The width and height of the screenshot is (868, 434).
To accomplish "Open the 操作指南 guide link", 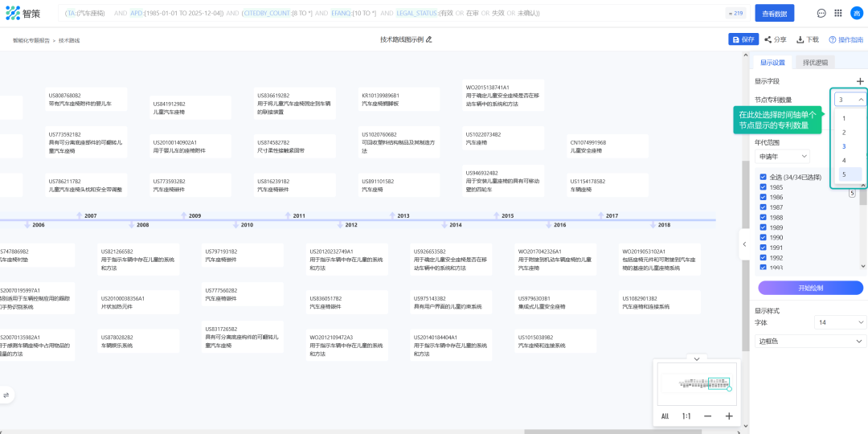I will coord(845,39).
